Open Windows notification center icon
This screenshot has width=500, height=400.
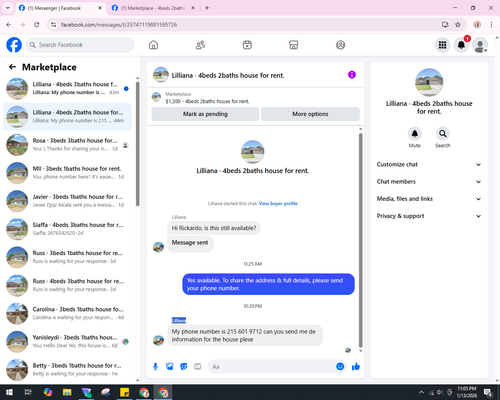click(x=489, y=392)
